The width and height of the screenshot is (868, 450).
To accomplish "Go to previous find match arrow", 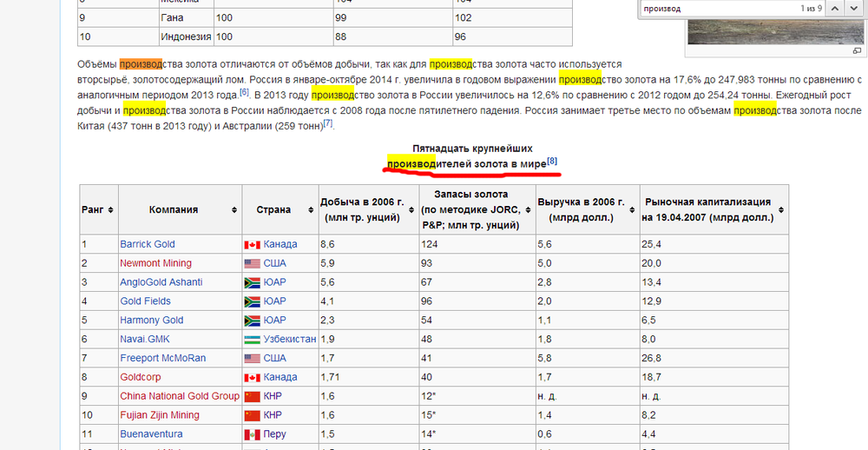I will coord(835,9).
